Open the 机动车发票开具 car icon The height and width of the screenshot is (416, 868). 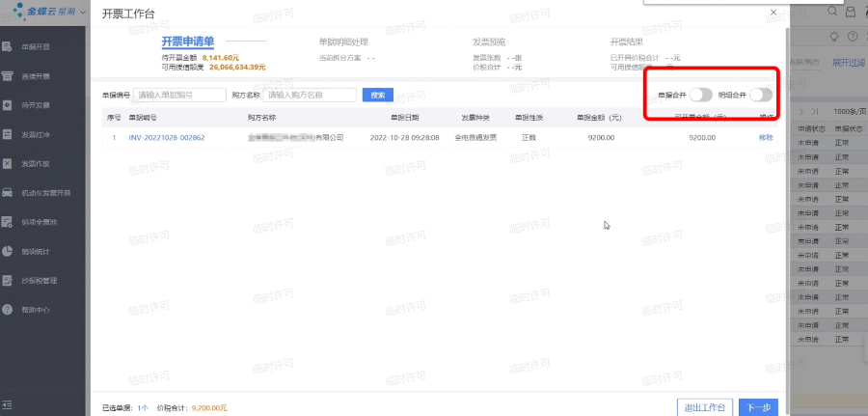click(7, 193)
